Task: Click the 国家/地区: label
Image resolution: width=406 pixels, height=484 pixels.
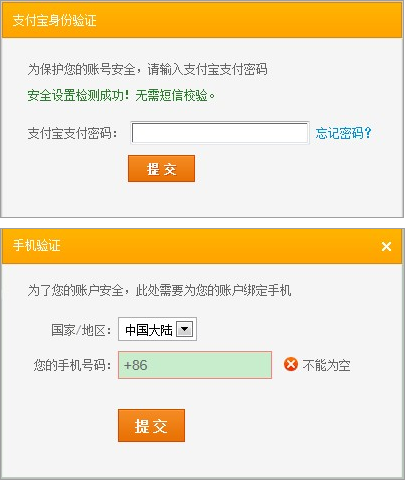Action: click(81, 330)
